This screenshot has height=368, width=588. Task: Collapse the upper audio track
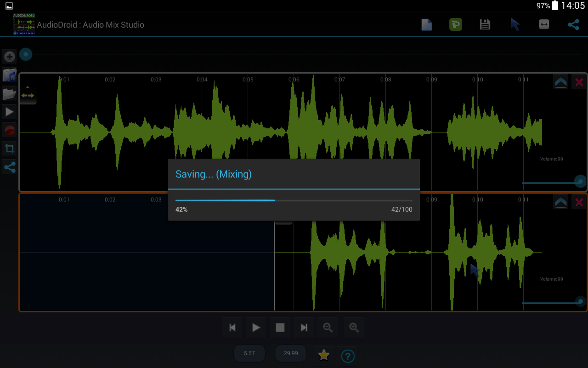[560, 82]
